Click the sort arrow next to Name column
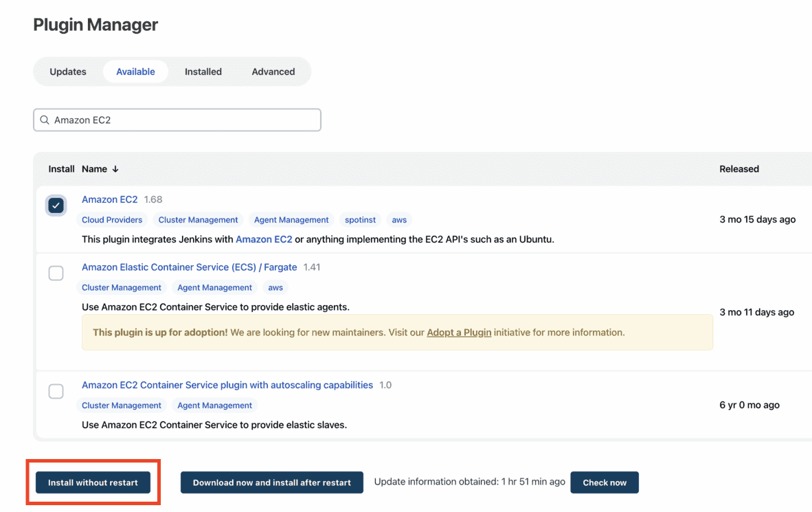Viewport: 812px width, 512px height. click(114, 168)
